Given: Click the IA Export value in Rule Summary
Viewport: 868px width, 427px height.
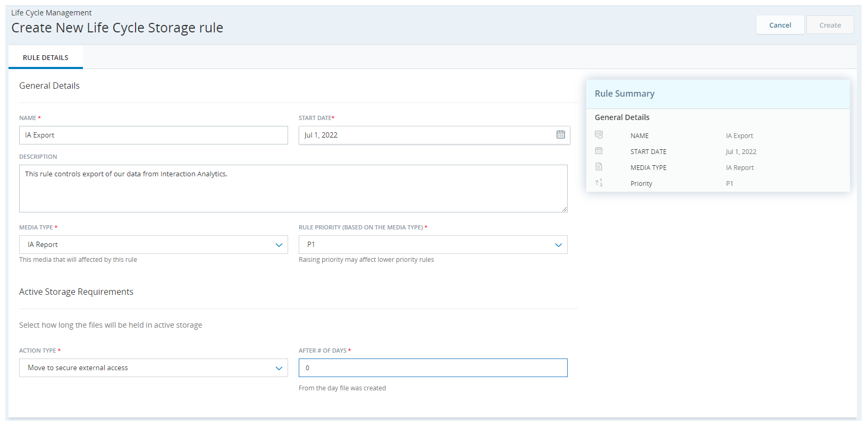Looking at the screenshot, I should (x=739, y=135).
